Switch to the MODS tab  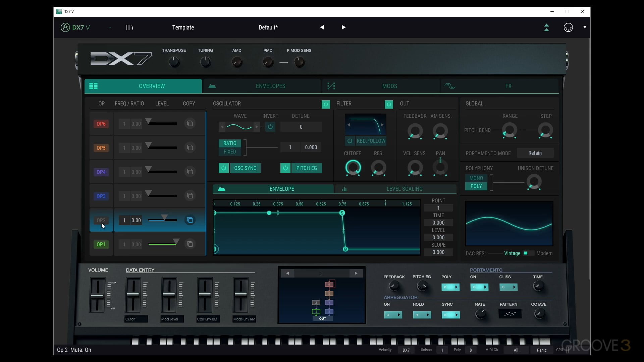[381, 86]
